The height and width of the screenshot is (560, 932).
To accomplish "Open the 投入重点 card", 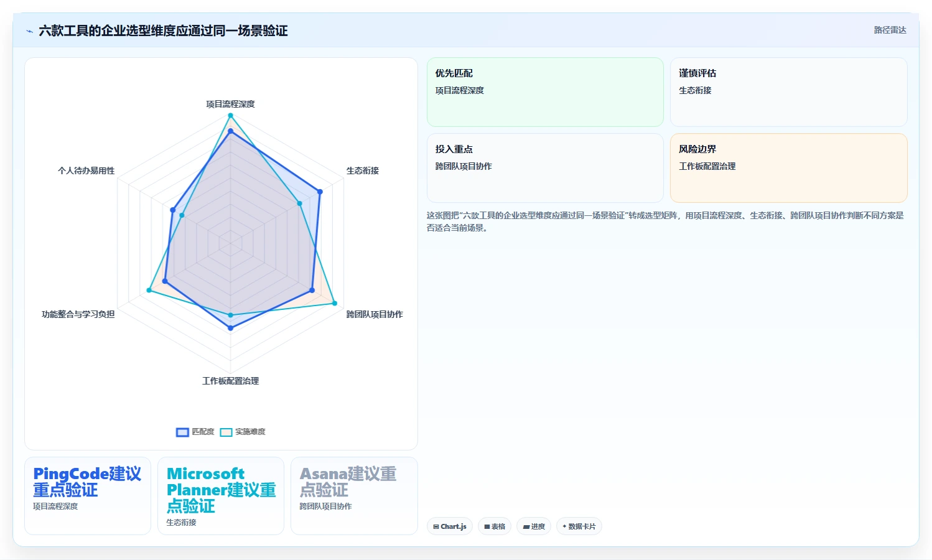I will point(545,168).
